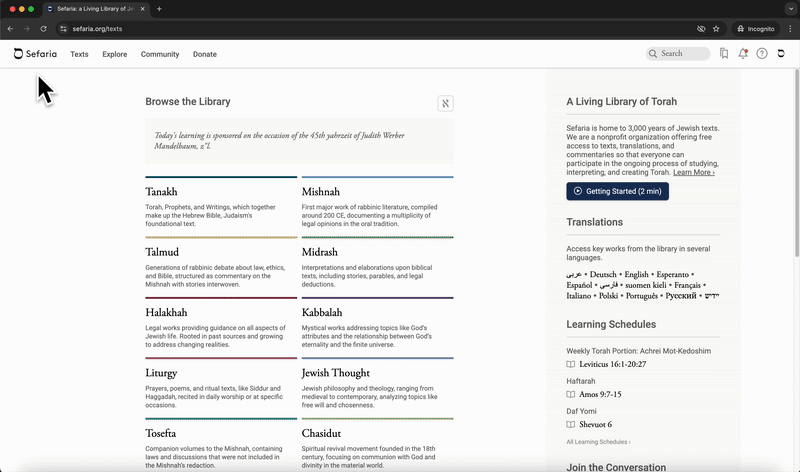
Task: Click the page vertical scrollbar
Action: point(796,163)
